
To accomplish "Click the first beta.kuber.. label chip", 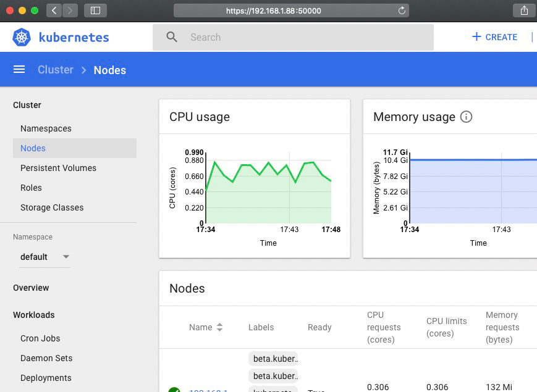I will pos(273,359).
